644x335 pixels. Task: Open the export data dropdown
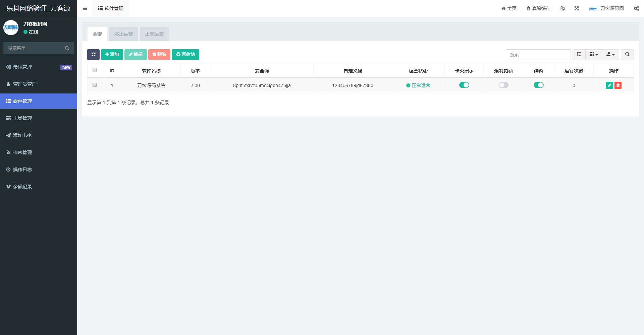coord(610,55)
